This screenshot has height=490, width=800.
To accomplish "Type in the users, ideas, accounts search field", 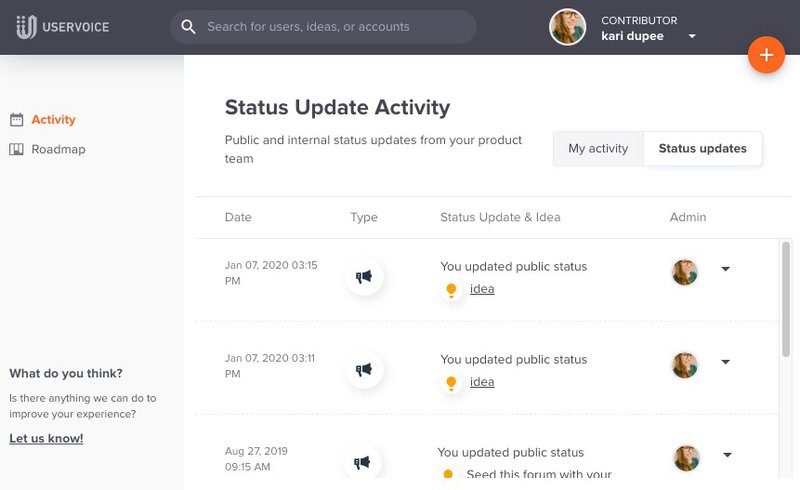I will [330, 27].
